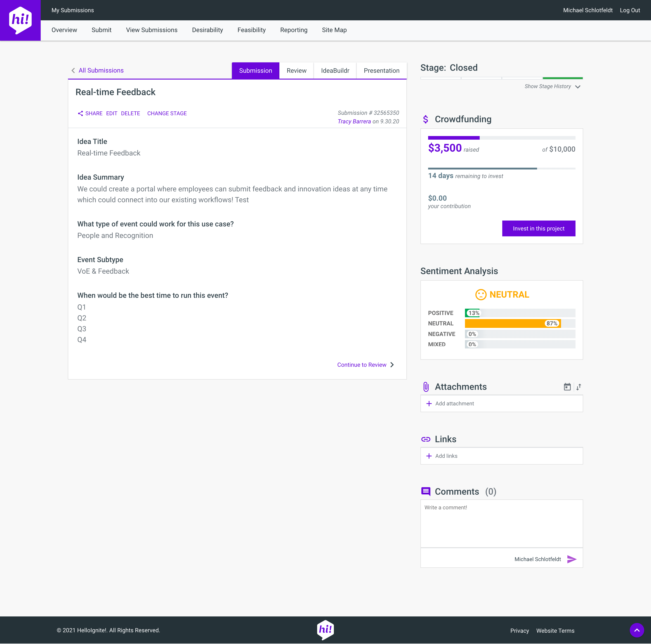651x644 pixels.
Task: Click the share icon next to SHARE
Action: (80, 113)
